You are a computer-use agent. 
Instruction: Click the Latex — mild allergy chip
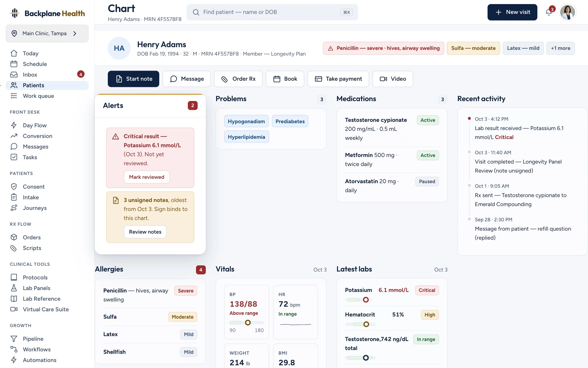(523, 48)
